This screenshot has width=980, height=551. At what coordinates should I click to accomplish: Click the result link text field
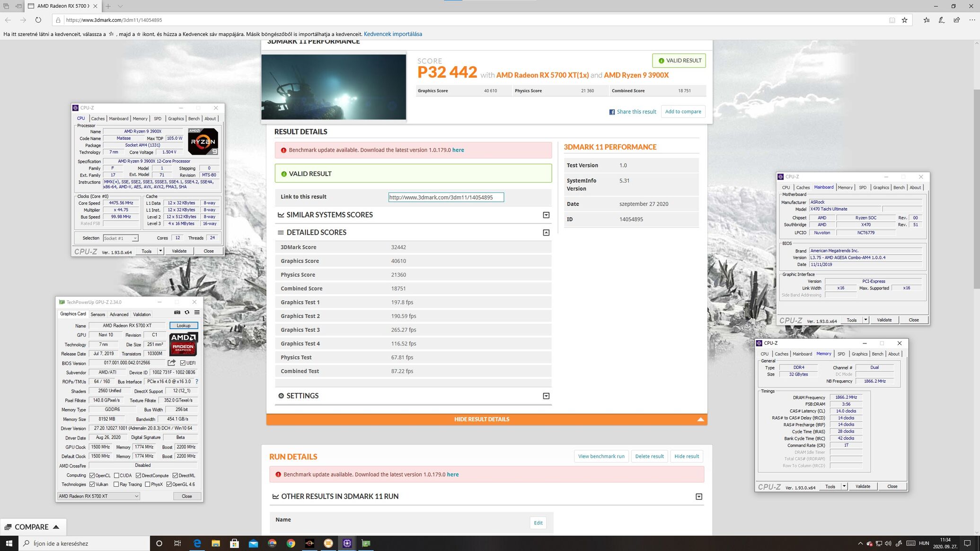[446, 197]
